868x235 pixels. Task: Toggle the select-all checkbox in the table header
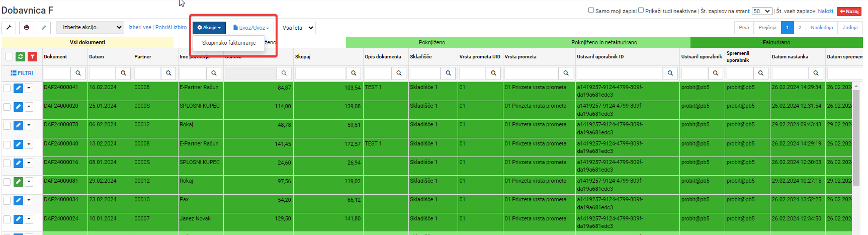click(9, 56)
